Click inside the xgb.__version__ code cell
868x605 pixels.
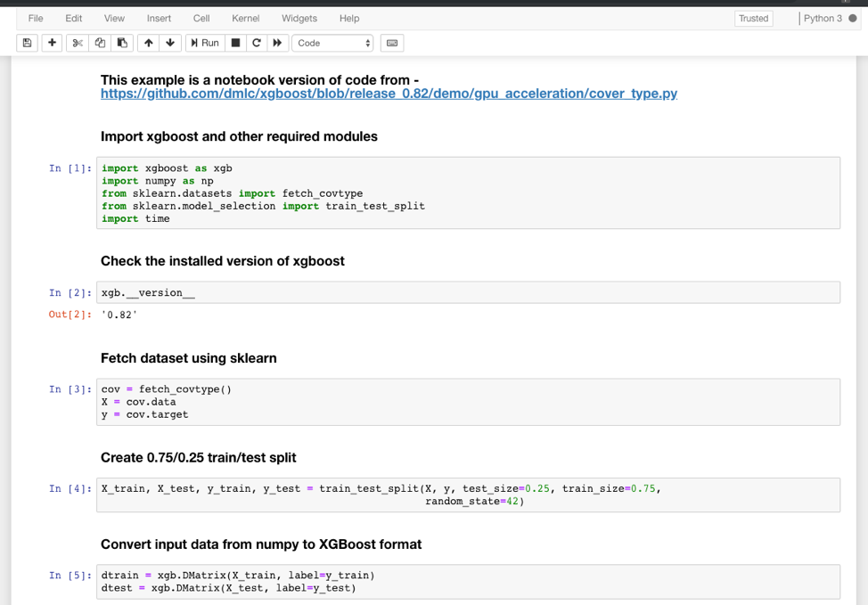pos(267,291)
